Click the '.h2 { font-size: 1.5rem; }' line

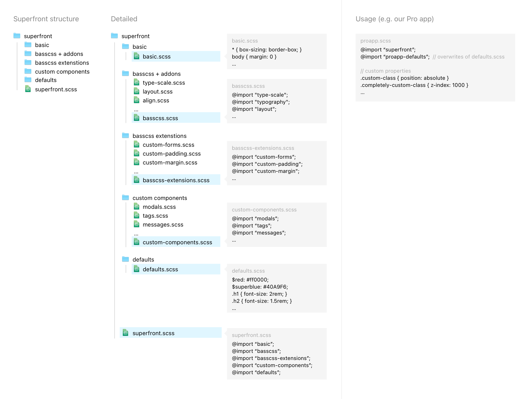[x=262, y=301]
